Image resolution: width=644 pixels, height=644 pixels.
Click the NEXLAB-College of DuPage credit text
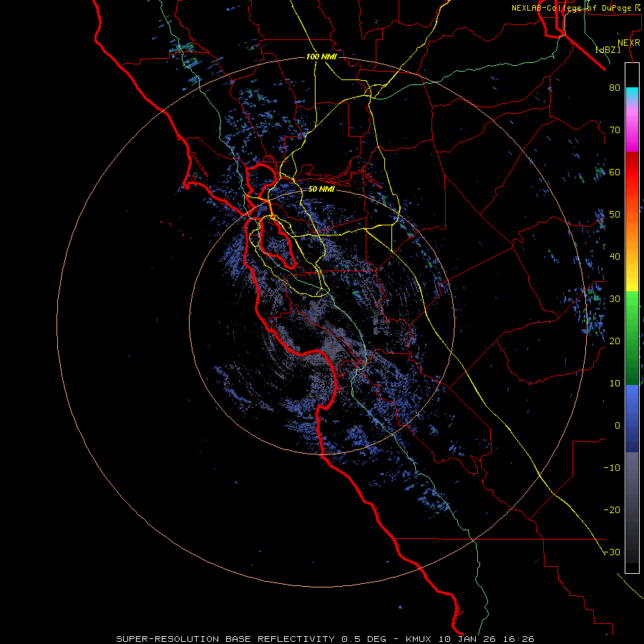click(x=575, y=8)
